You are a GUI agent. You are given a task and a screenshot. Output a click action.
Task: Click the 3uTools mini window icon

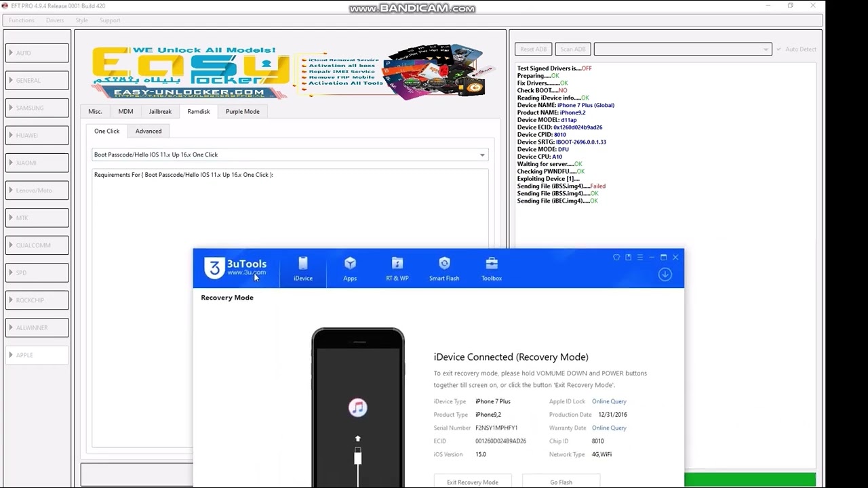[629, 258]
